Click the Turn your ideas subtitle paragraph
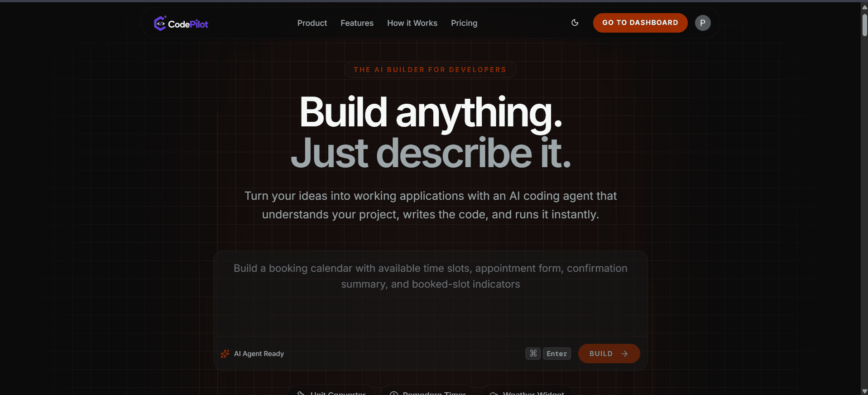This screenshot has width=868, height=395. (x=431, y=205)
